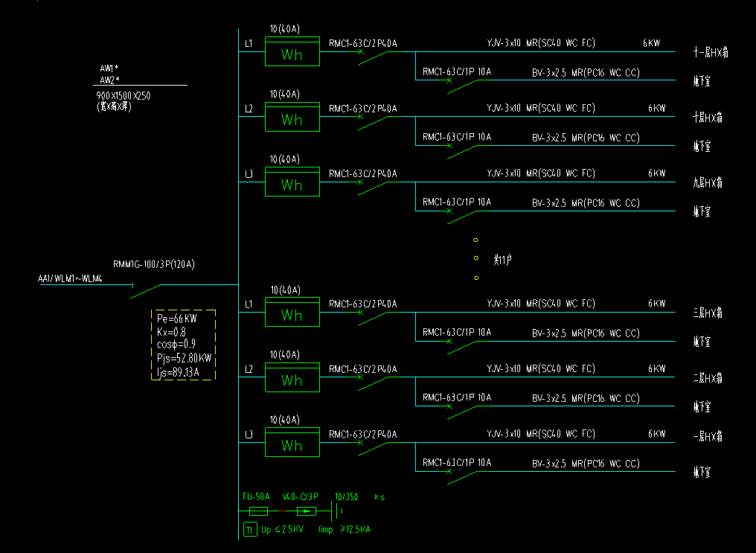Select the Wh meter on the 三层HX箱 circuit
This screenshot has height=553, width=756.
292,312
